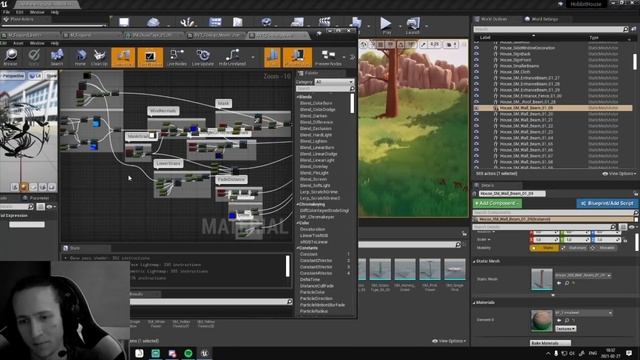Click the lock icon in Details panel

[636, 193]
